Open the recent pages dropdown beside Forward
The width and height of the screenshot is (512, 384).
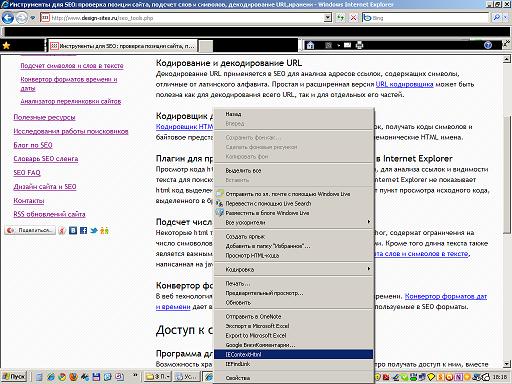tap(33, 18)
